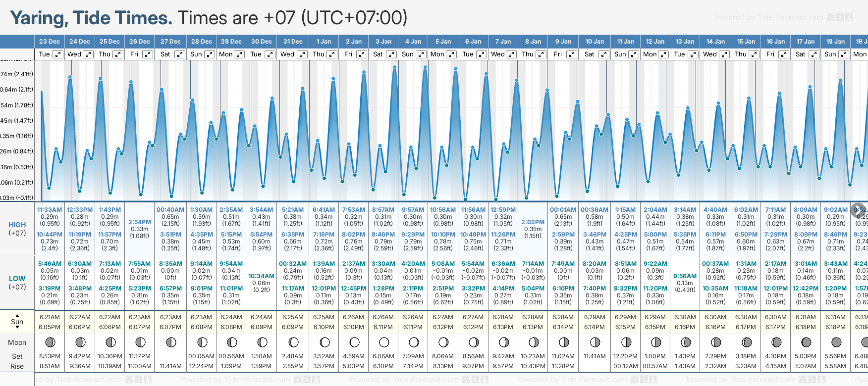868x386 pixels.
Task: Expand the Thursday 25 Dec day view
Action: pyautogui.click(x=118, y=54)
